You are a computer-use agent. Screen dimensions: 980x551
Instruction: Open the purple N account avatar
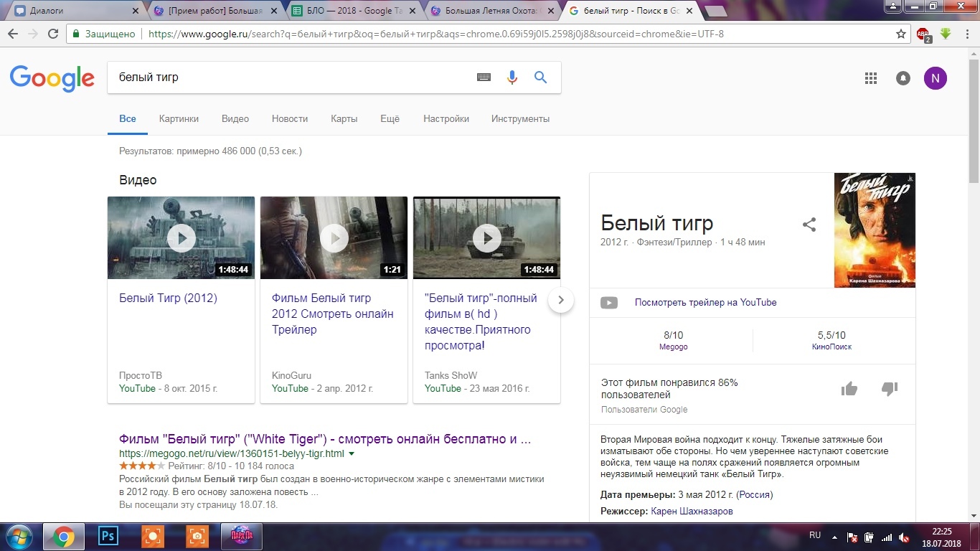(936, 78)
